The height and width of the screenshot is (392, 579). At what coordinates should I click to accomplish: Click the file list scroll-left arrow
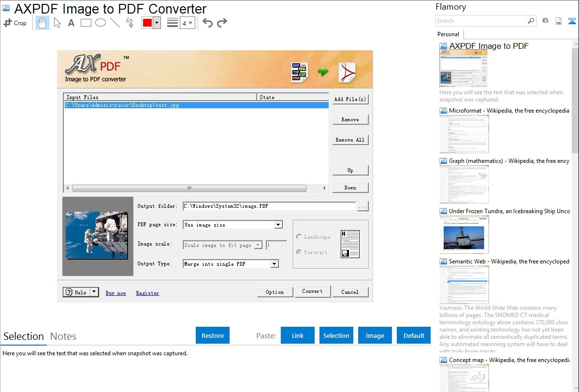(x=68, y=188)
